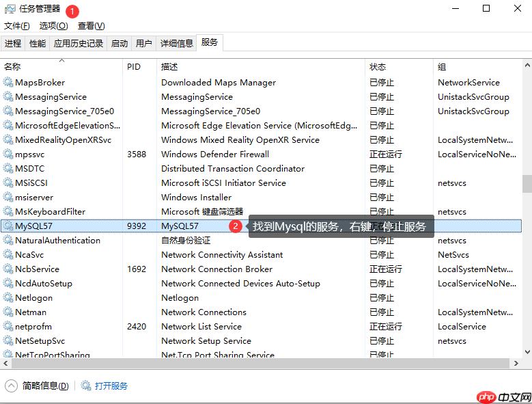Click the vertical scrollbar up arrow
This screenshot has height=404, width=532.
point(527,65)
